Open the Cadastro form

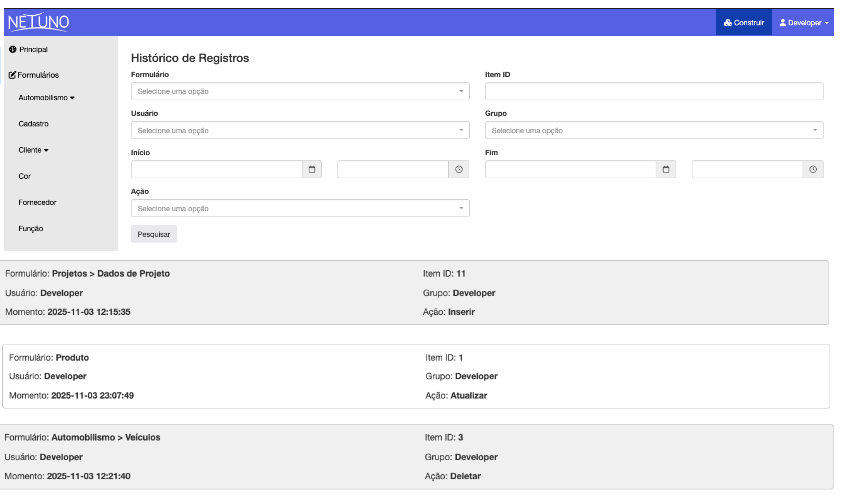(33, 124)
